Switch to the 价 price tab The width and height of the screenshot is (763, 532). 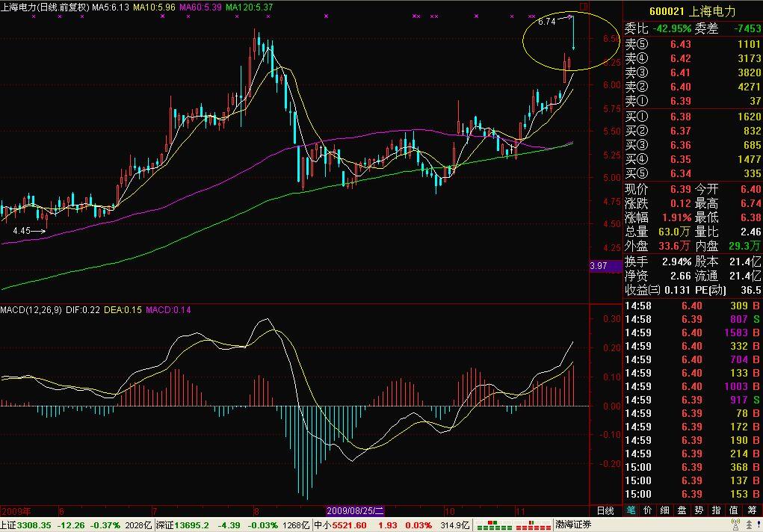(x=648, y=510)
